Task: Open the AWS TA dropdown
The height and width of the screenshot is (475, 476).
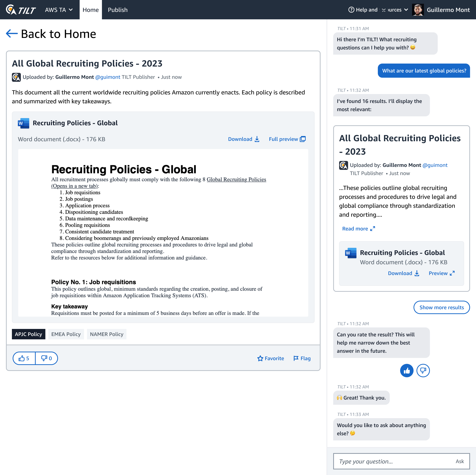Action: click(x=59, y=10)
